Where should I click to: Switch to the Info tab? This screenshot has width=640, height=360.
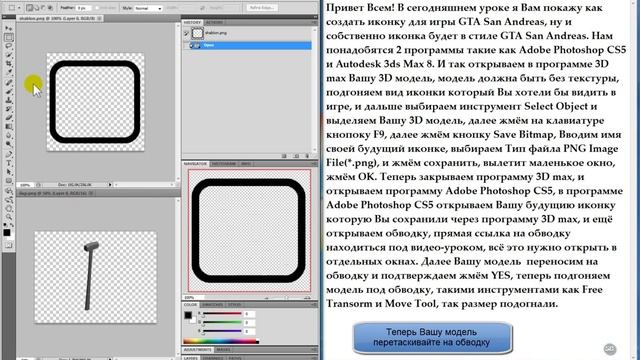pos(246,164)
